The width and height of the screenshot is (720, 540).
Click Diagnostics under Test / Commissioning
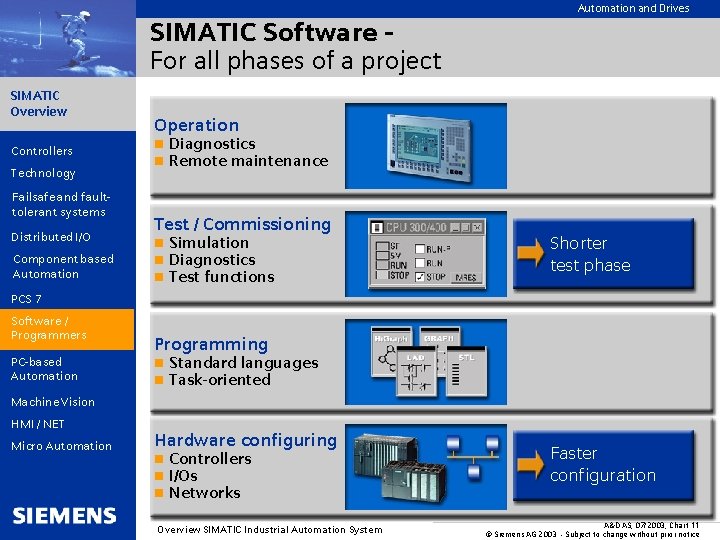[212, 260]
